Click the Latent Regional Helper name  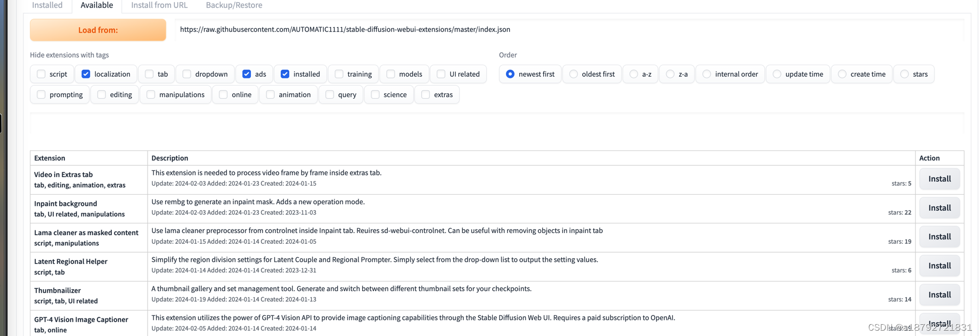coord(71,261)
